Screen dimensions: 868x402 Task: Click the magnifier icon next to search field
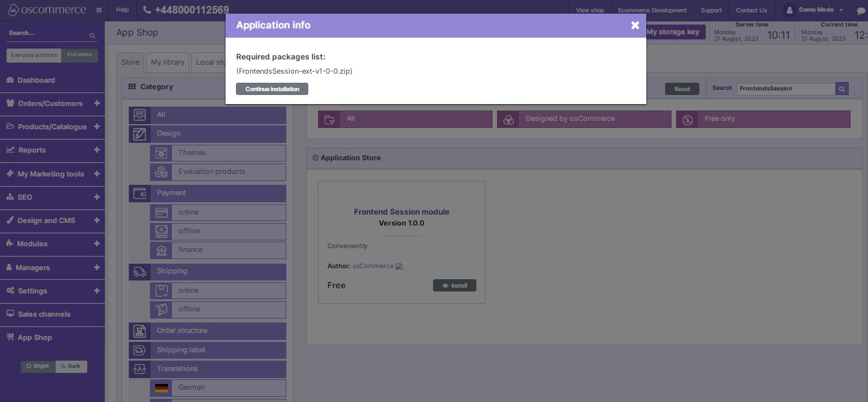click(842, 89)
